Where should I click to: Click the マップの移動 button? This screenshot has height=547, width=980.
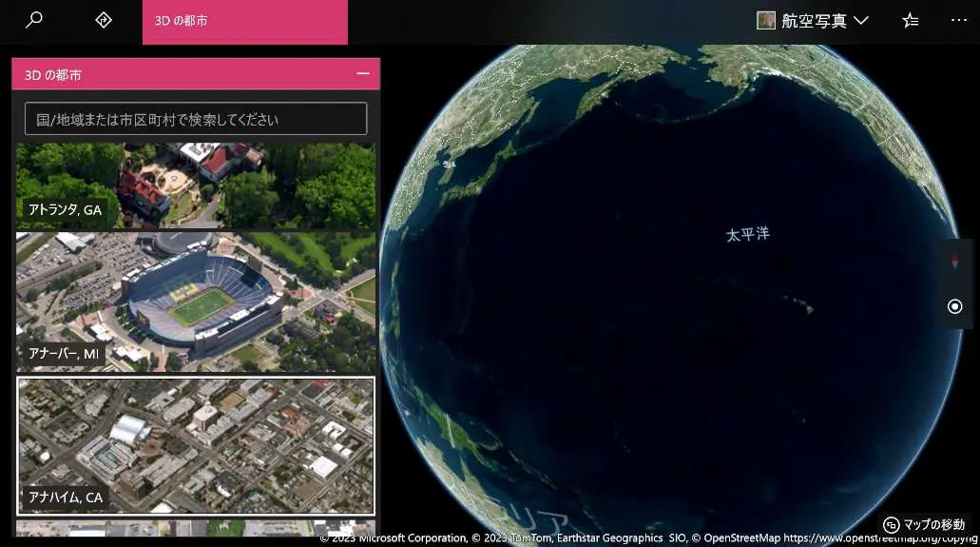tap(924, 524)
